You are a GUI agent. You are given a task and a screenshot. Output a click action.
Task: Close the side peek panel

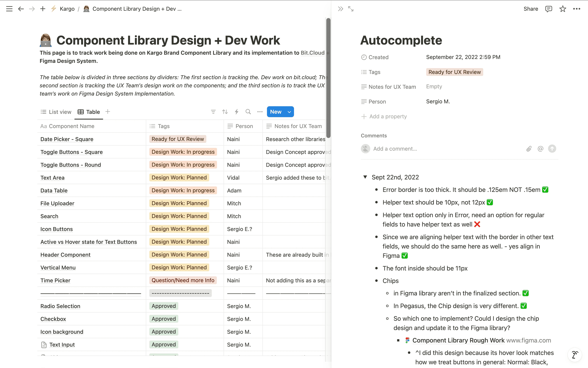[340, 9]
